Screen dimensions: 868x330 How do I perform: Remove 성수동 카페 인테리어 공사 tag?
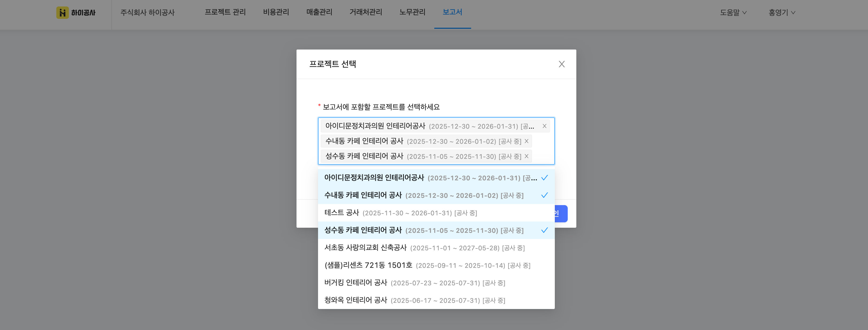[526, 156]
